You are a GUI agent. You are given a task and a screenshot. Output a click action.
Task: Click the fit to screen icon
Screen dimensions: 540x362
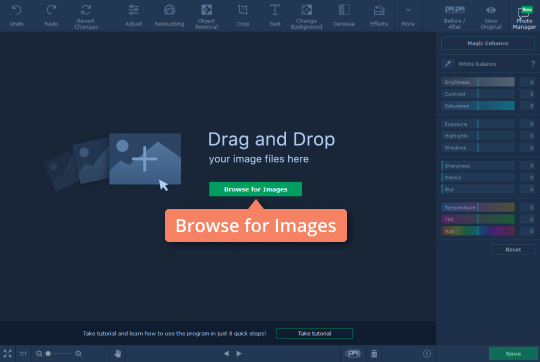8,353
